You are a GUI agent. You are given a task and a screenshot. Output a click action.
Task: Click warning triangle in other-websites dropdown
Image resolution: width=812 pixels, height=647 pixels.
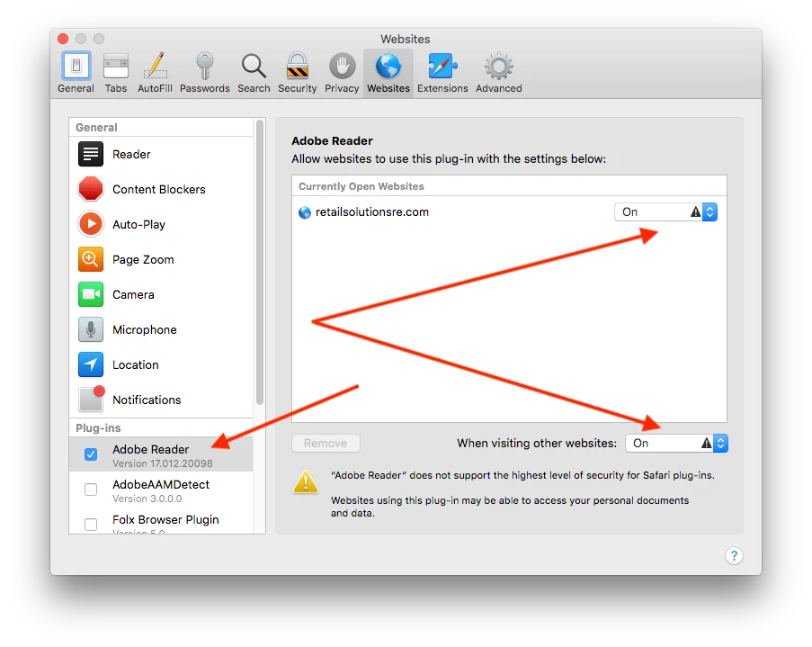[x=707, y=443]
